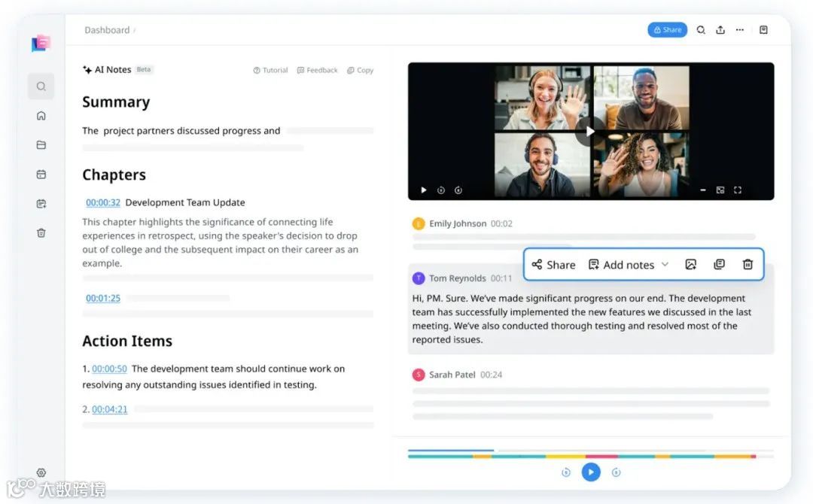Expand the Add notes dropdown arrow
Screen dimensions: 813x504
coord(665,265)
